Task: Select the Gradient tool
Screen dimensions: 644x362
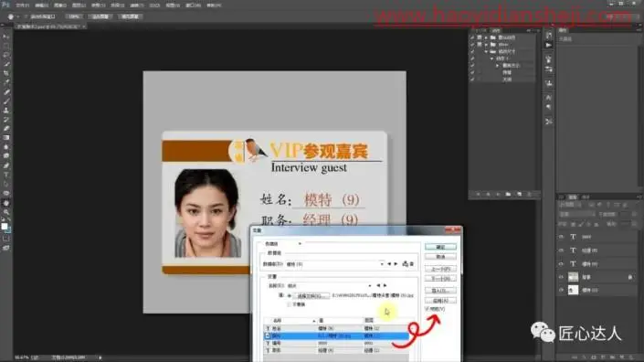Action: pyautogui.click(x=6, y=138)
